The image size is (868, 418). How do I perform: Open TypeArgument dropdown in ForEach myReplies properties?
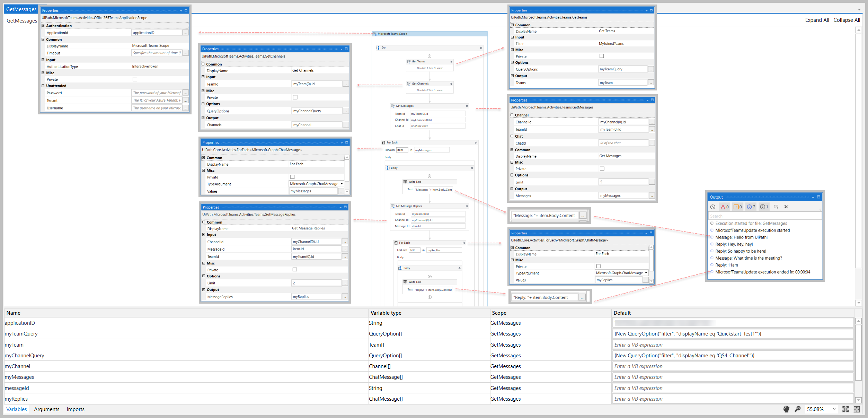(646, 273)
